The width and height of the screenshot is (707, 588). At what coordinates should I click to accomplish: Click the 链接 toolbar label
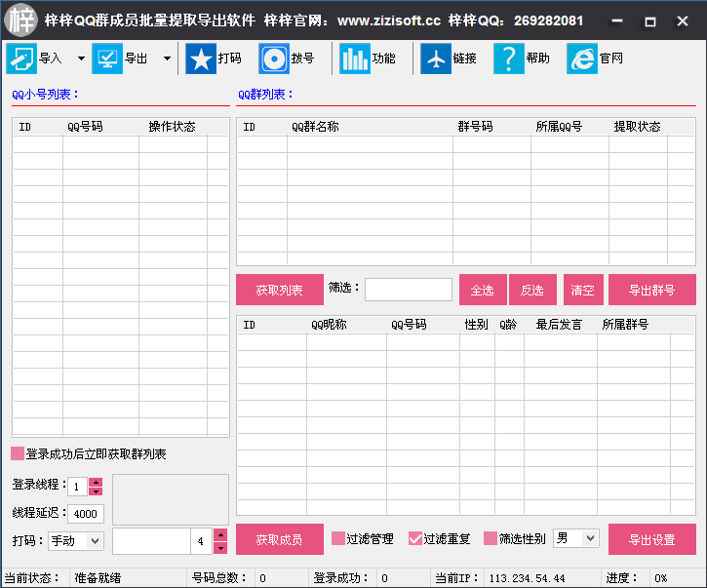[465, 59]
